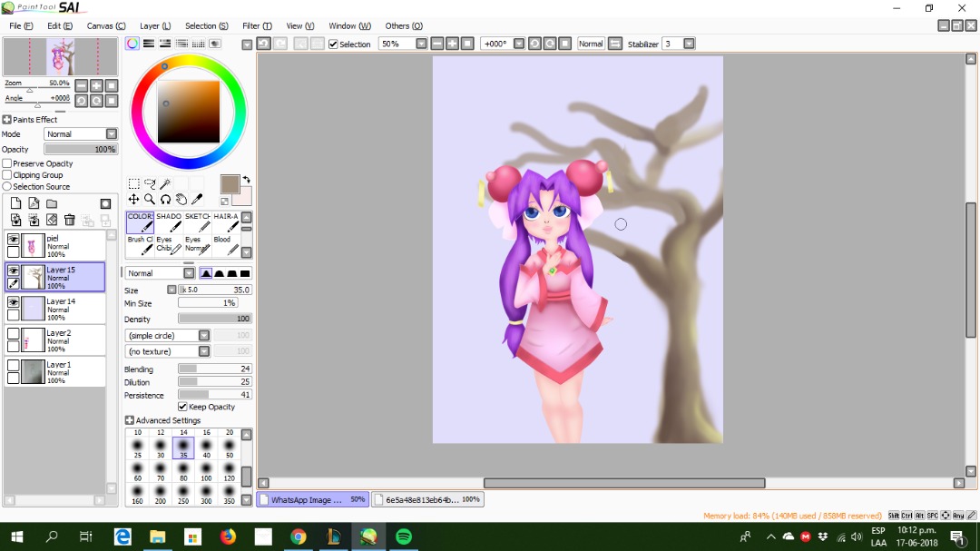The image size is (980, 551).
Task: Swap foreground and background colors
Action: click(246, 180)
